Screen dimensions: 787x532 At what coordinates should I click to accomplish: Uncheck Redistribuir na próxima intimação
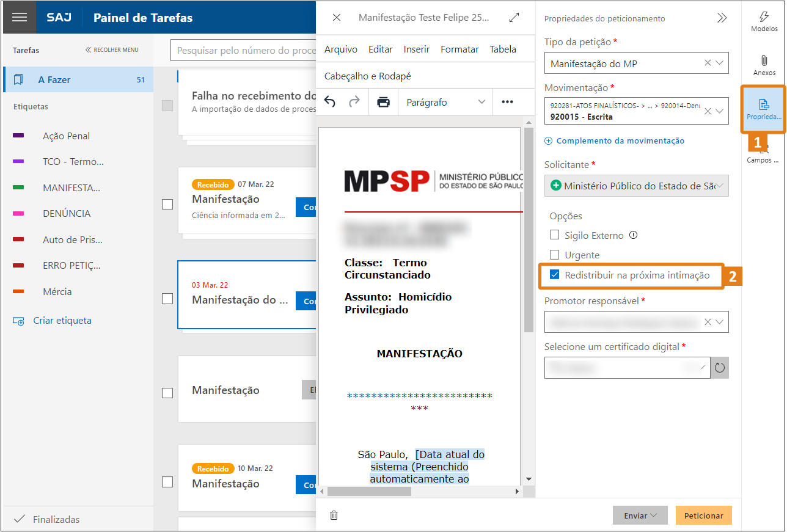click(x=555, y=275)
